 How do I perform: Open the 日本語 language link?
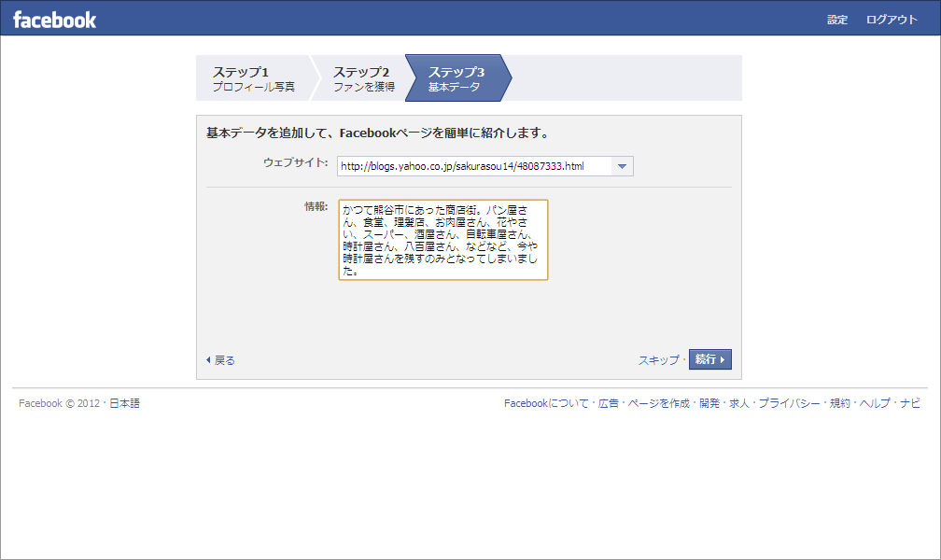point(124,403)
